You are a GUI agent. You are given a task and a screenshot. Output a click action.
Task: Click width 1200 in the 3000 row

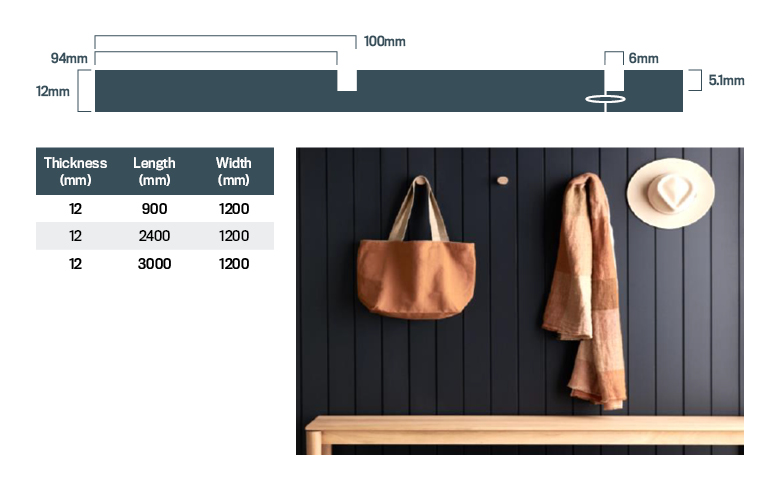234,264
